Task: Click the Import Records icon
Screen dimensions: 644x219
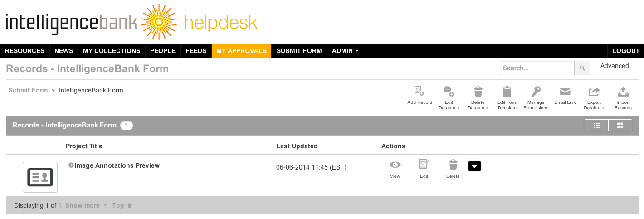Action: click(623, 92)
